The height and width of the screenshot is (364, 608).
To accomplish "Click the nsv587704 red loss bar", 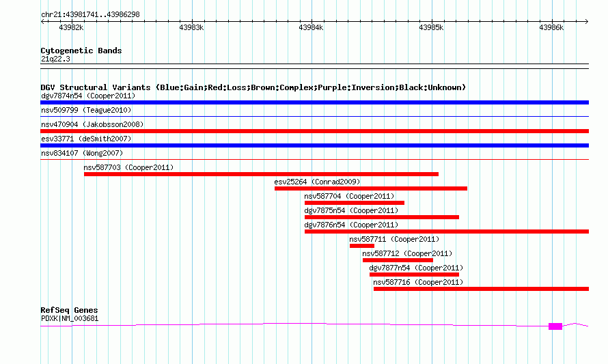I will (355, 203).
